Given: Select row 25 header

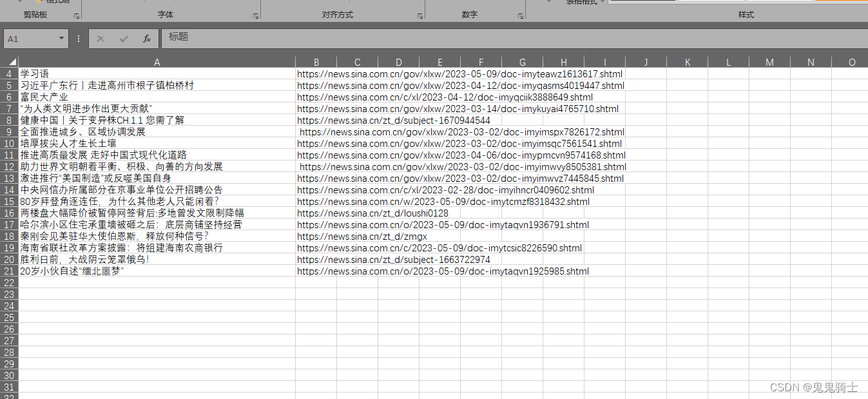Looking at the screenshot, I should (x=9, y=317).
